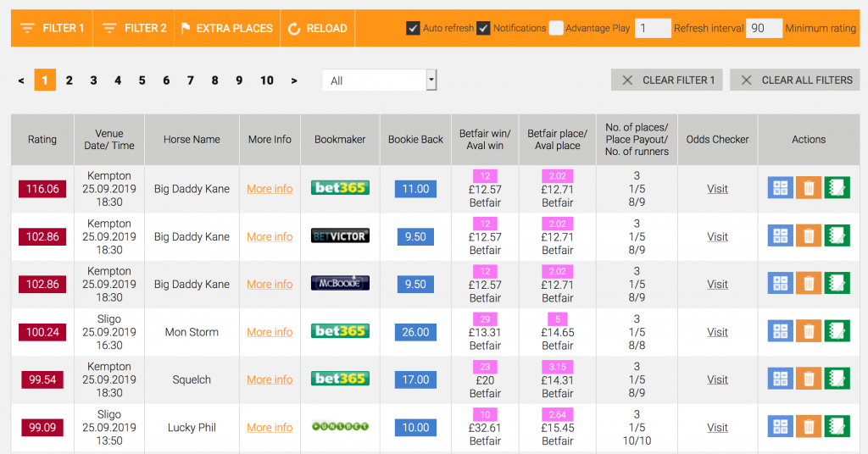Viewport: 868px width, 454px height.
Task: Open the EXTRA PLACES view
Action: 227,28
